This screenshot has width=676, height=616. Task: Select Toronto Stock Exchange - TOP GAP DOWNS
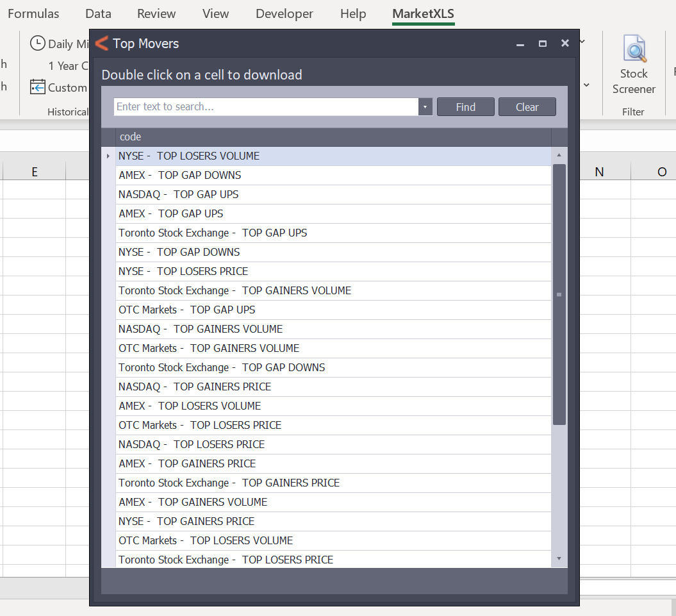[x=222, y=367]
